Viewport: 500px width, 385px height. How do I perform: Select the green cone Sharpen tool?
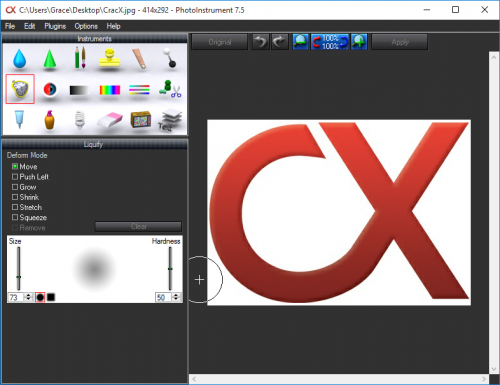pyautogui.click(x=50, y=59)
